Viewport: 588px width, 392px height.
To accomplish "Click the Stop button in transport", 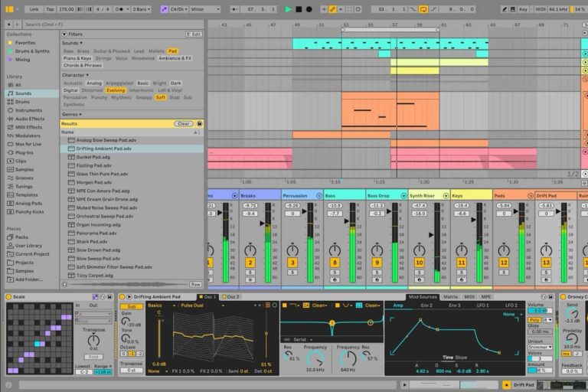I will pos(299,9).
